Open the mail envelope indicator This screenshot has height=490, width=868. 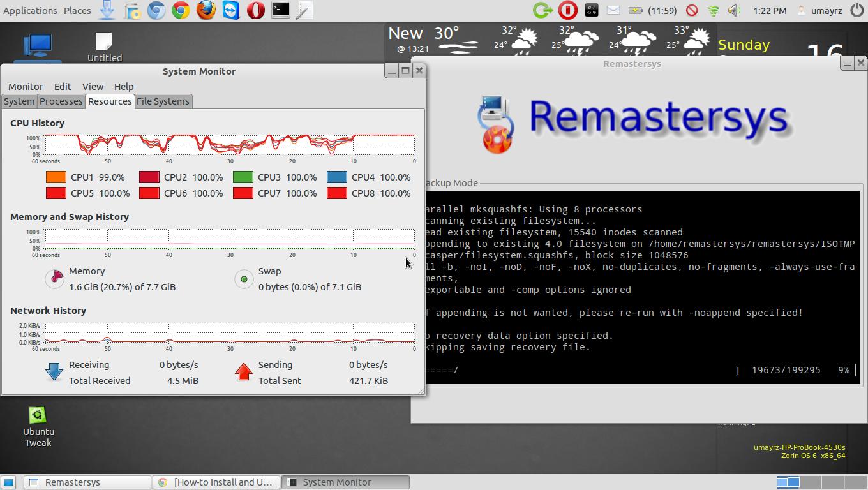pyautogui.click(x=613, y=10)
